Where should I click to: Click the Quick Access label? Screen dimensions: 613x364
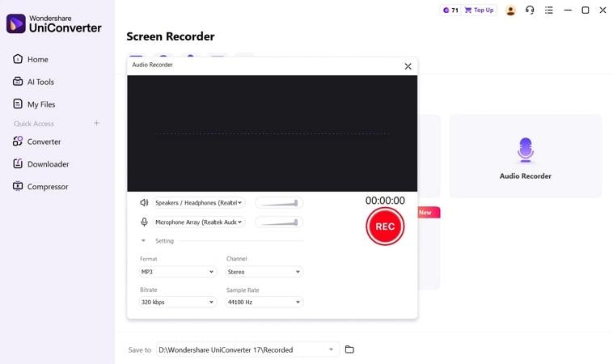[x=34, y=124]
